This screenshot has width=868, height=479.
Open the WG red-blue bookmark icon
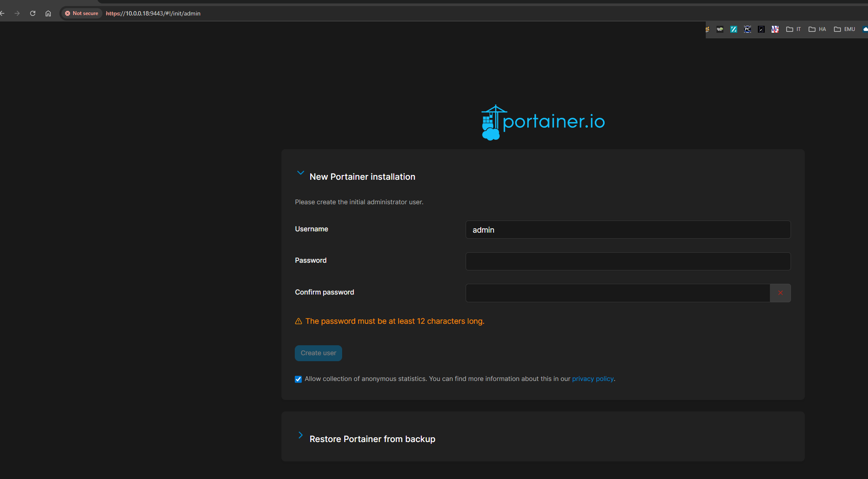[775, 29]
